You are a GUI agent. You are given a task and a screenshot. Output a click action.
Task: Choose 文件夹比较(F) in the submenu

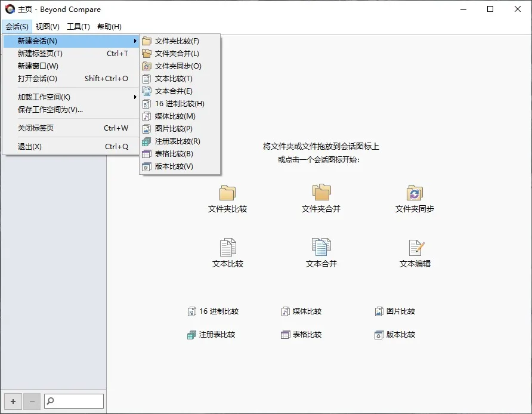tap(180, 41)
